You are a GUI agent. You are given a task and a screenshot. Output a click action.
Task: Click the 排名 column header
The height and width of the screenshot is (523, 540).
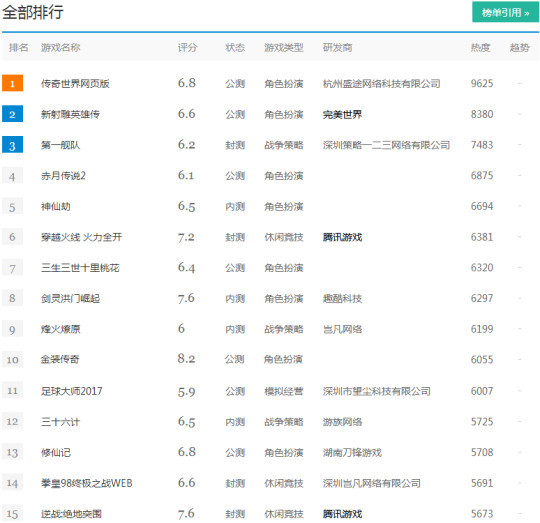click(x=19, y=48)
